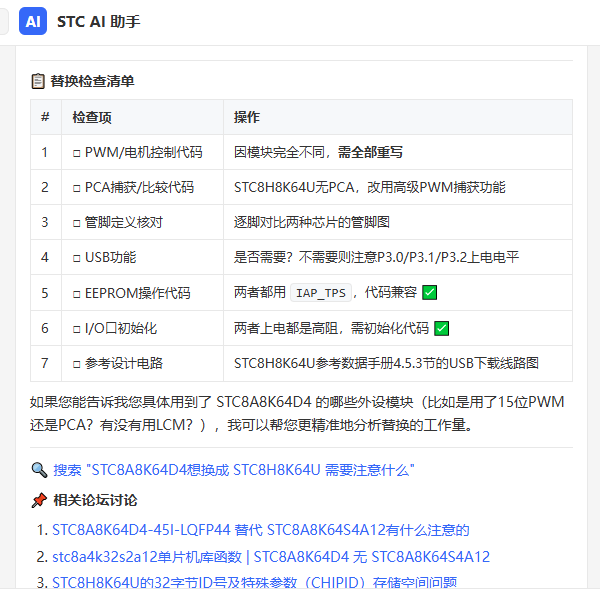This screenshot has height=592, width=600.
Task: Click row number 4 in the checklist
Action: (x=45, y=257)
